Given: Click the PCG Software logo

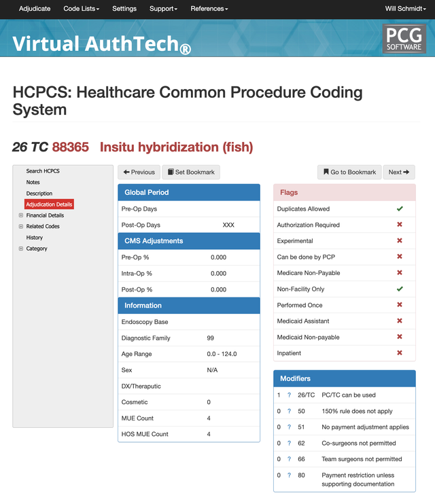Looking at the screenshot, I should pos(404,38).
